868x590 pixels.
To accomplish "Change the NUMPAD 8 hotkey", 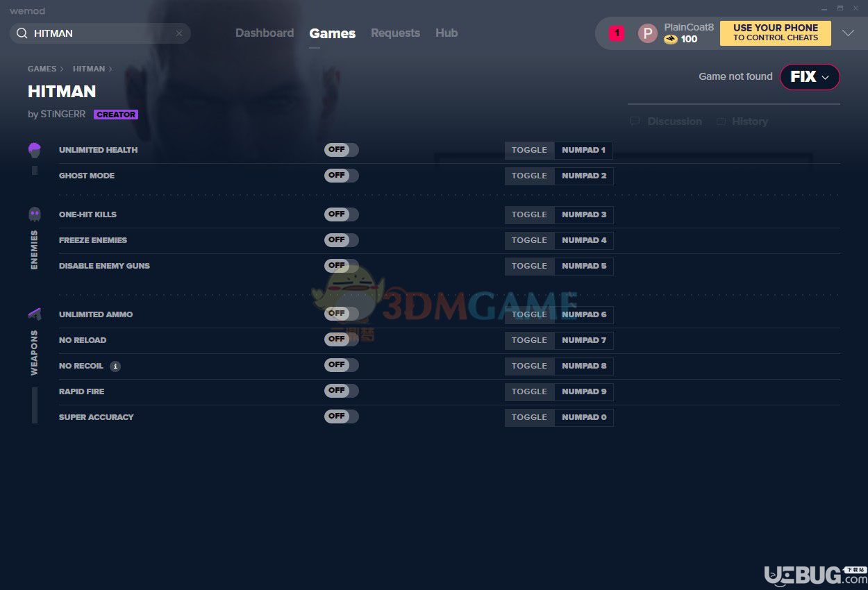I will pyautogui.click(x=584, y=366).
